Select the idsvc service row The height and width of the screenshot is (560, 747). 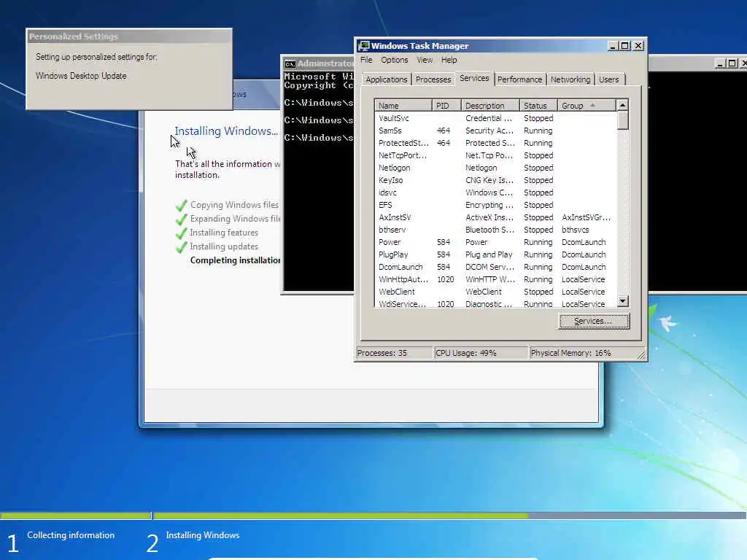(495, 192)
